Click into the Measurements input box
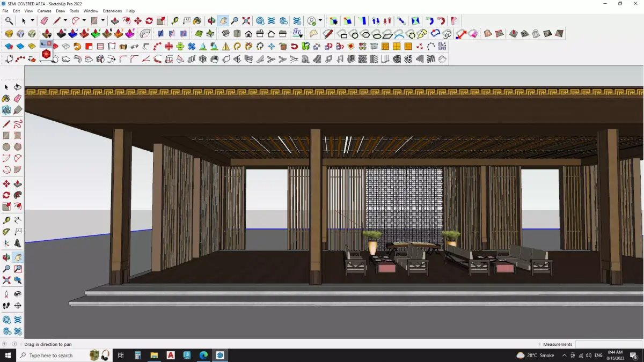 pyautogui.click(x=609, y=344)
